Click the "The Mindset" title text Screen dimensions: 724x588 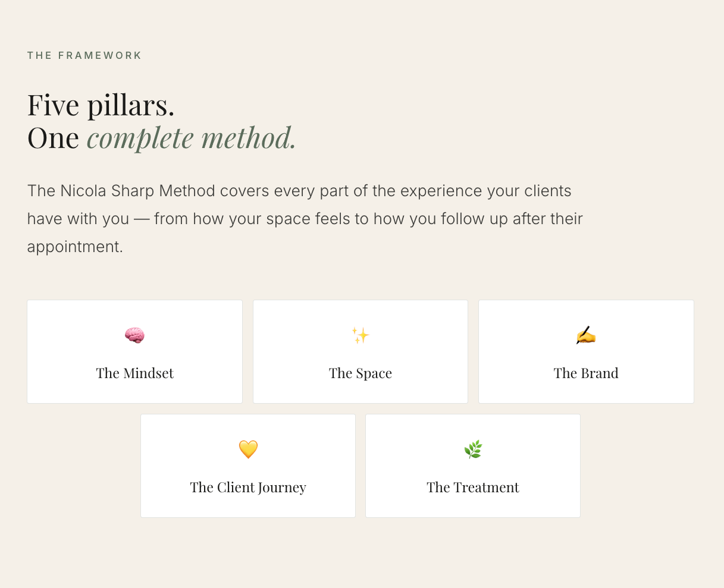click(135, 373)
